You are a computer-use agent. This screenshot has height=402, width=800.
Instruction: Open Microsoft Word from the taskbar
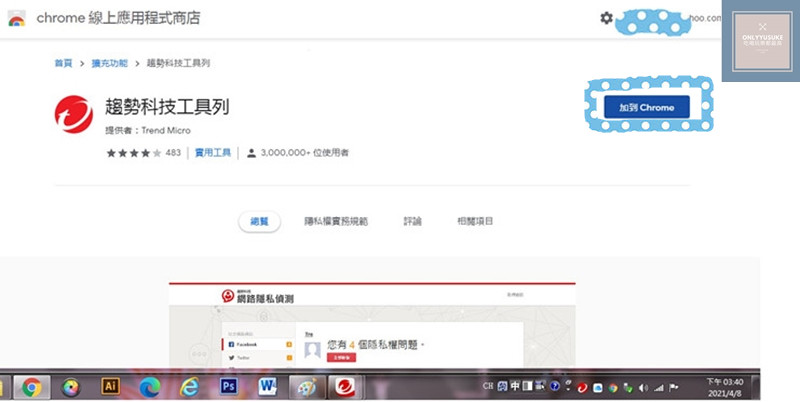(x=267, y=387)
